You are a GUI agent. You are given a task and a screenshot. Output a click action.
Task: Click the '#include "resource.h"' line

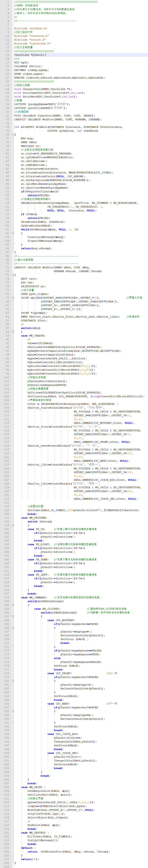pos(31,36)
